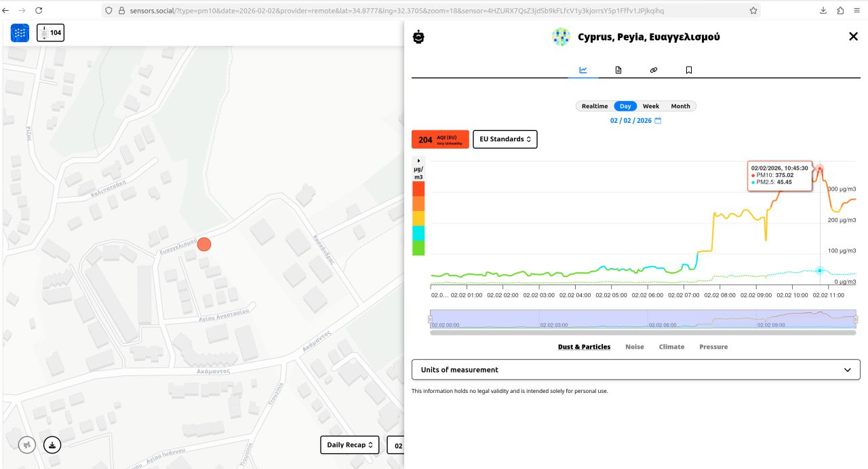
Task: Switch to the Noise tab
Action: point(635,347)
